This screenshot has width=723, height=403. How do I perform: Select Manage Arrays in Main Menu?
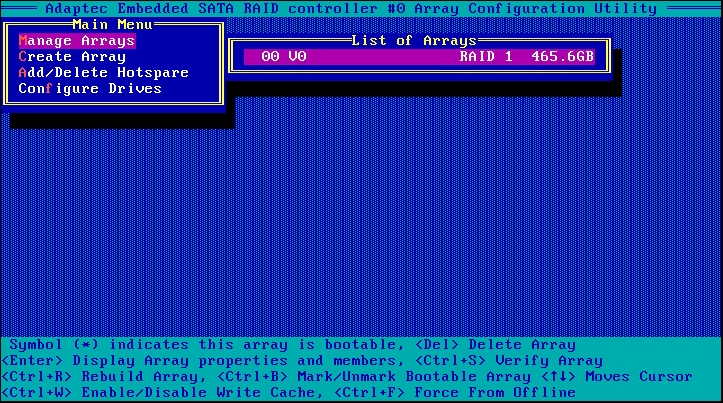(x=77, y=41)
